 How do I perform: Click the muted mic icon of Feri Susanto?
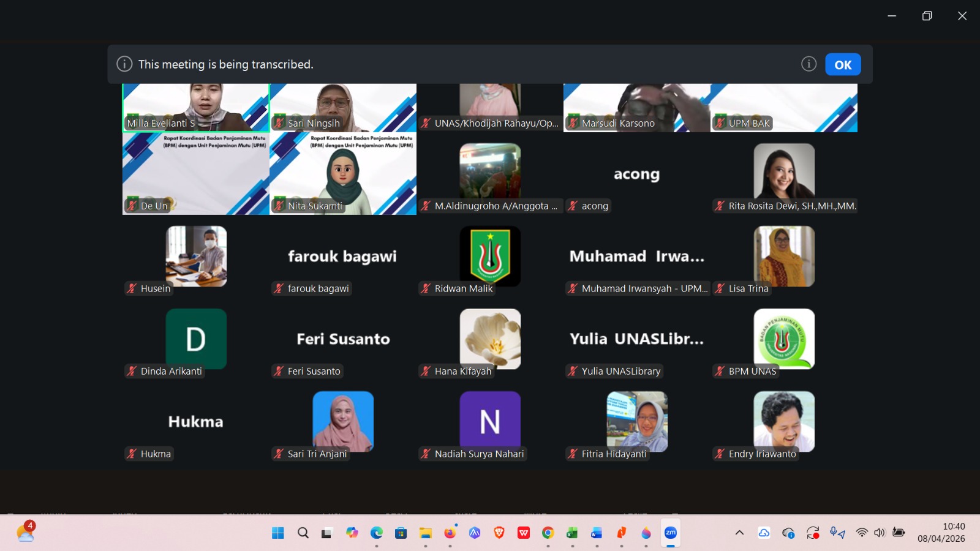click(279, 371)
